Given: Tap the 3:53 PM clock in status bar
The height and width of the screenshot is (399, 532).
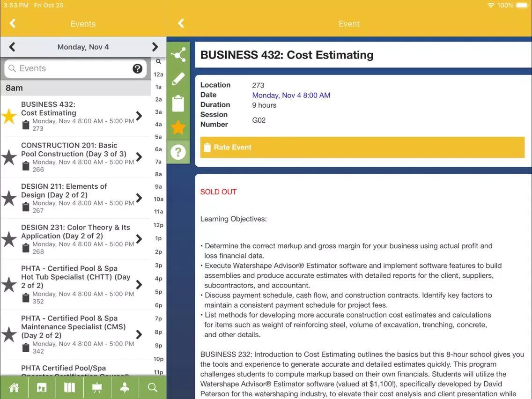Looking at the screenshot, I should (16, 6).
